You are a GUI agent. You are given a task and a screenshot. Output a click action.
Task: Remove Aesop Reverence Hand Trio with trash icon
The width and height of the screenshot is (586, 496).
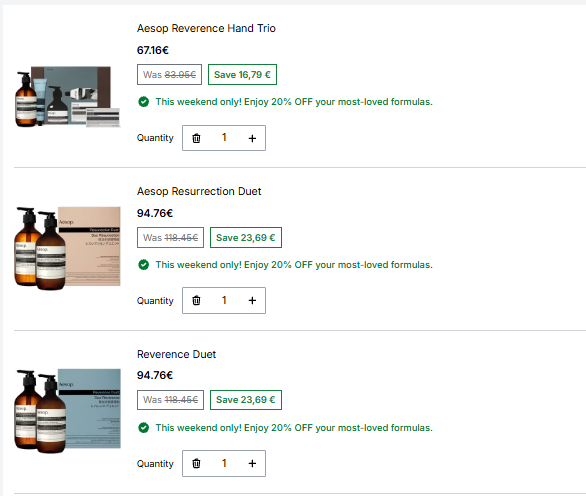click(196, 138)
